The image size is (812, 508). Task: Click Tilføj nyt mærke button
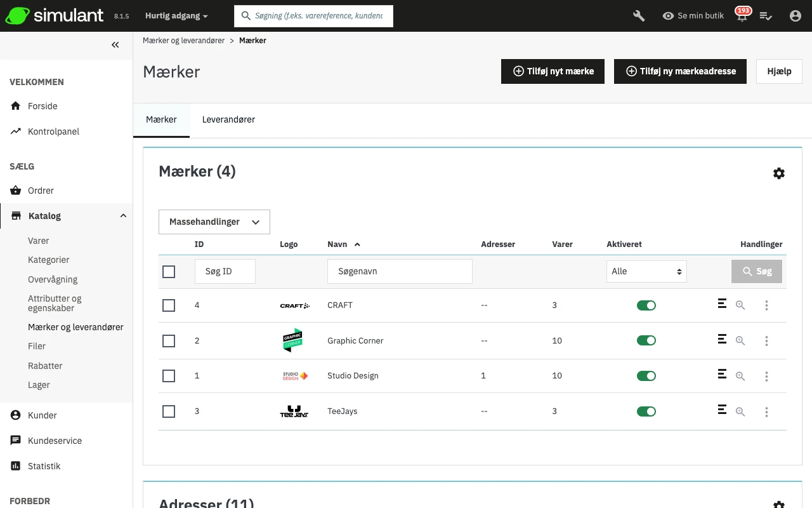click(553, 71)
